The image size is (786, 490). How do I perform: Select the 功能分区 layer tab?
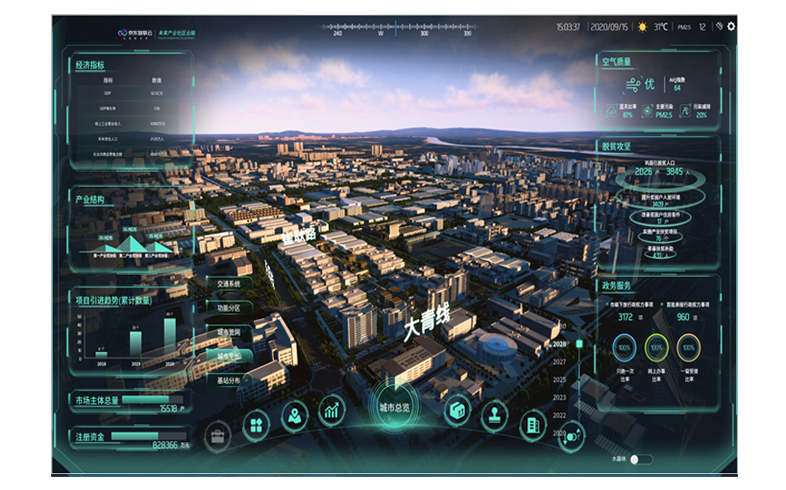(228, 308)
